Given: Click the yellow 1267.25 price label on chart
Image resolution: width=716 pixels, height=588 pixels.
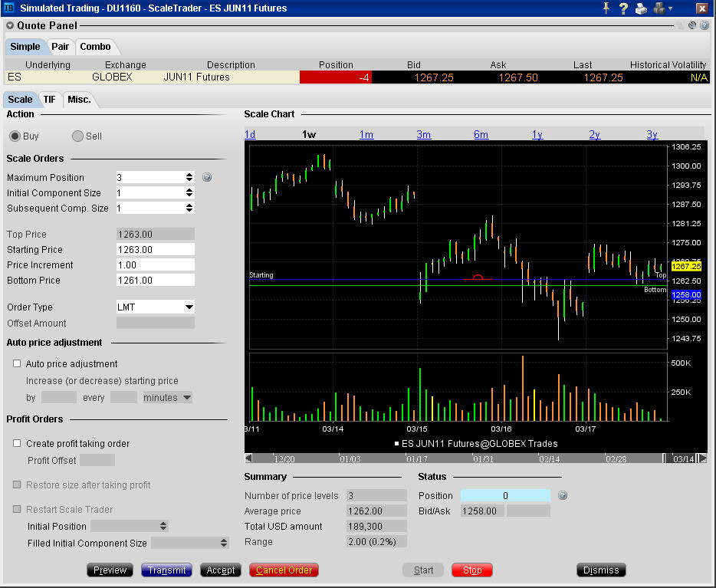Looking at the screenshot, I should coord(686,266).
